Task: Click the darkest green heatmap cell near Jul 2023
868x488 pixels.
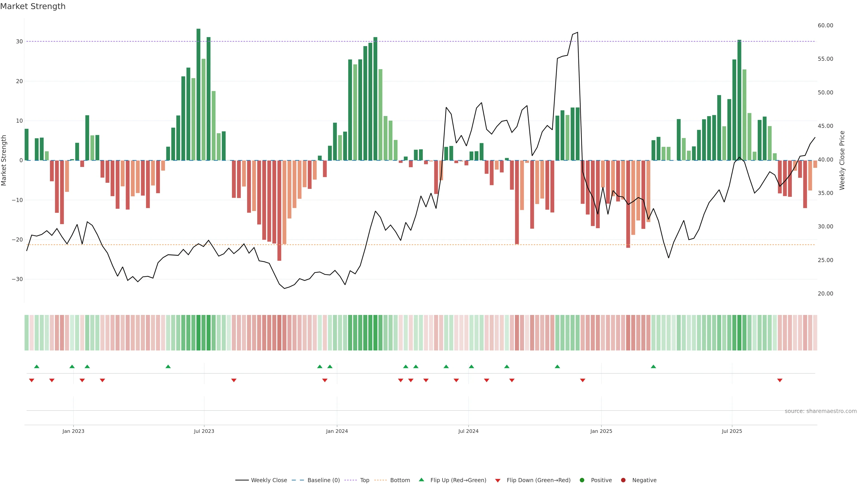Action: pos(198,333)
